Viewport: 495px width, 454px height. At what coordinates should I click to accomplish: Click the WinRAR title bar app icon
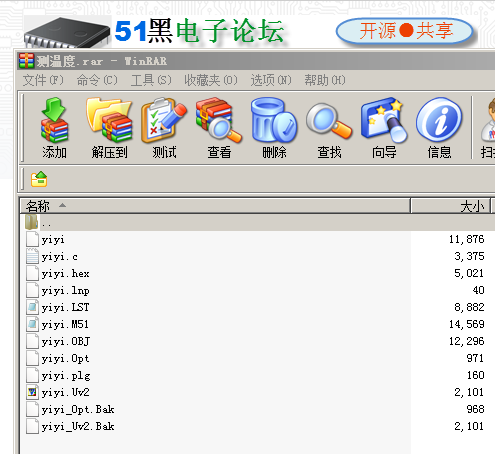(27, 61)
